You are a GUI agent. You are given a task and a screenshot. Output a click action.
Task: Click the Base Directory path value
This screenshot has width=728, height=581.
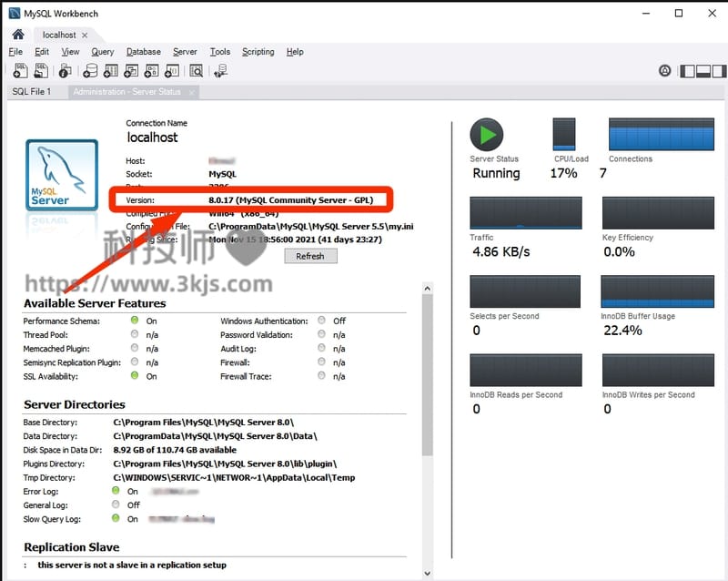click(x=203, y=423)
